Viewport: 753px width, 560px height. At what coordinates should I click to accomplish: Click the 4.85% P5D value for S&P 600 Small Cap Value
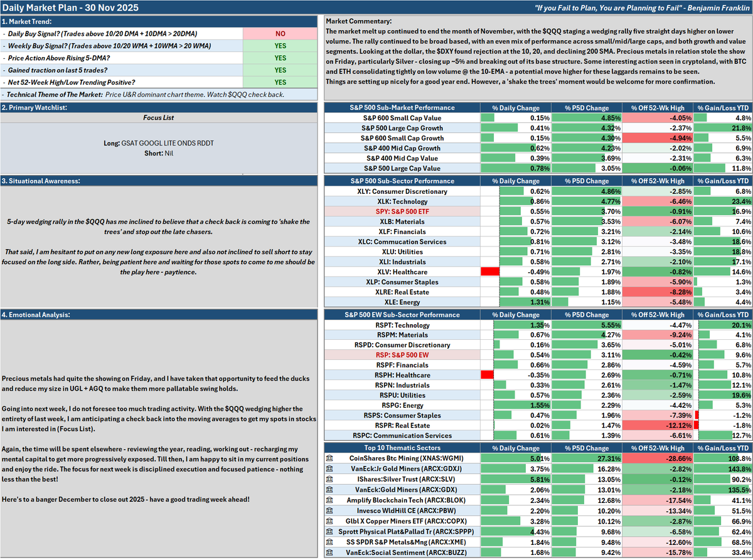pyautogui.click(x=587, y=118)
